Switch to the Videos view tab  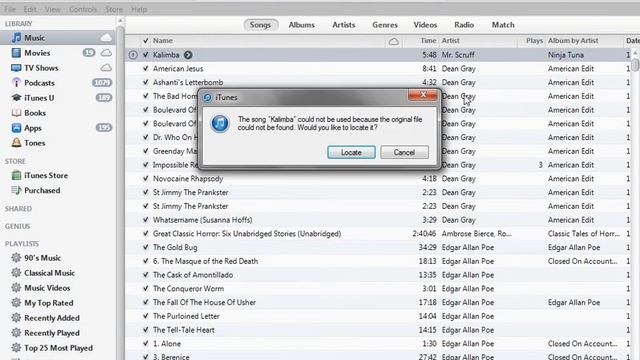[425, 25]
